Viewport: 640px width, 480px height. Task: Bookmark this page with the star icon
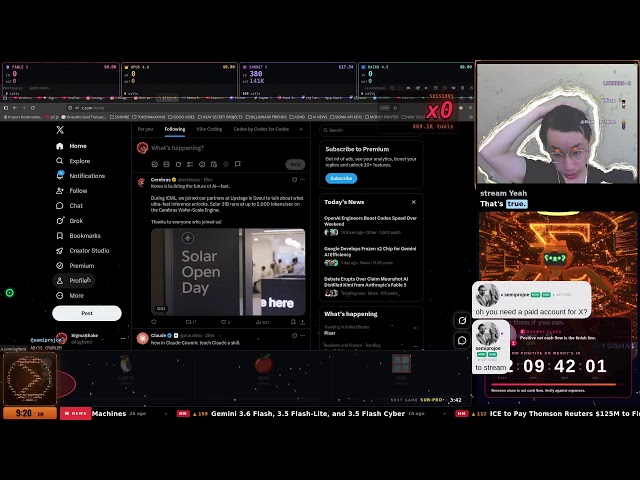(x=395, y=108)
